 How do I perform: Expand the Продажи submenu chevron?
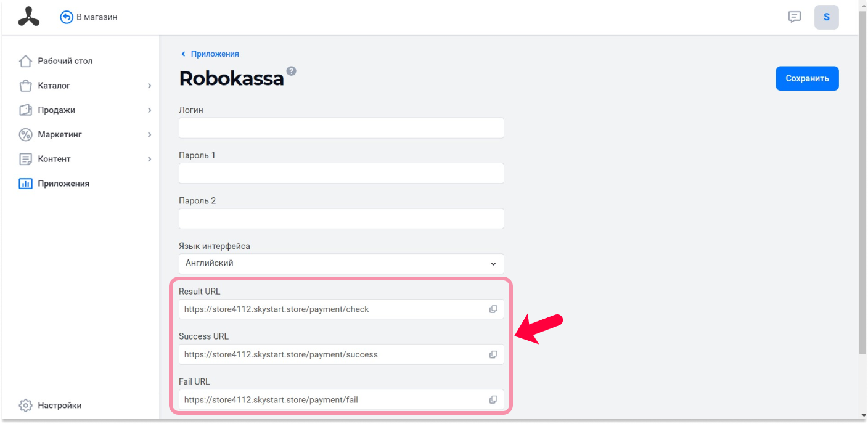(x=149, y=110)
